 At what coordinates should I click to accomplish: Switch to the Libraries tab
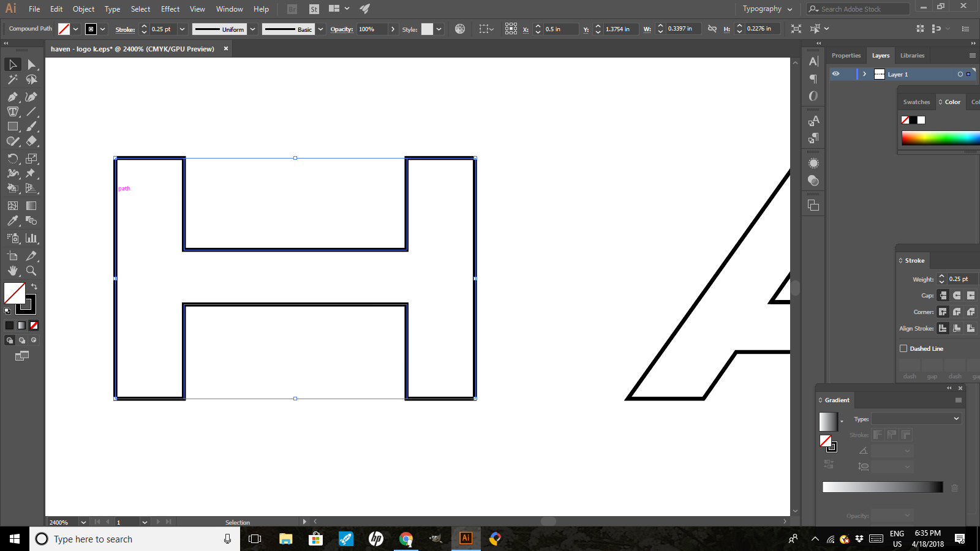(x=912, y=56)
